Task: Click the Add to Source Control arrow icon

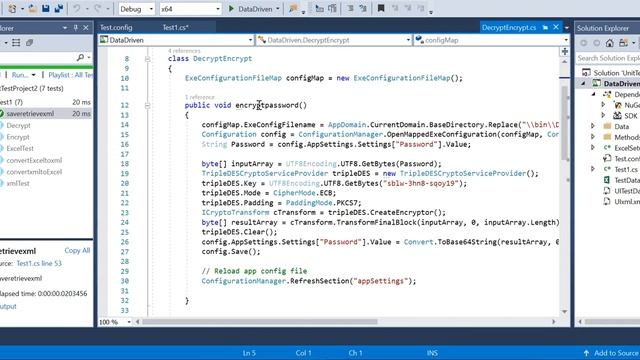Action: 587,353
